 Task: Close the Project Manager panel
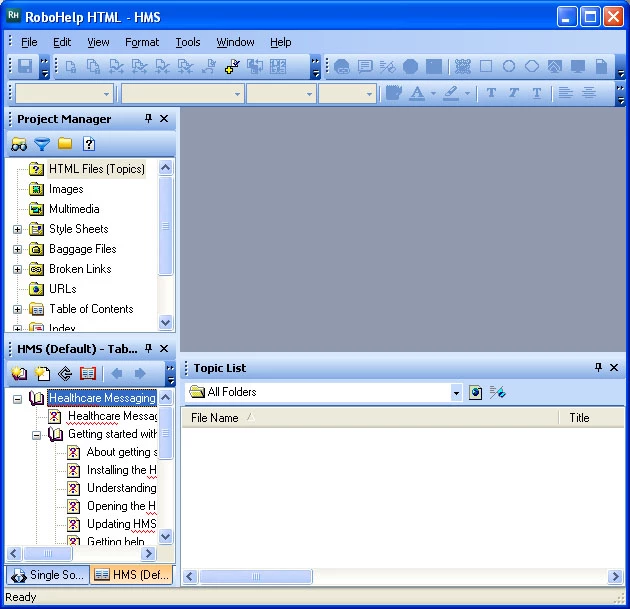[x=164, y=119]
